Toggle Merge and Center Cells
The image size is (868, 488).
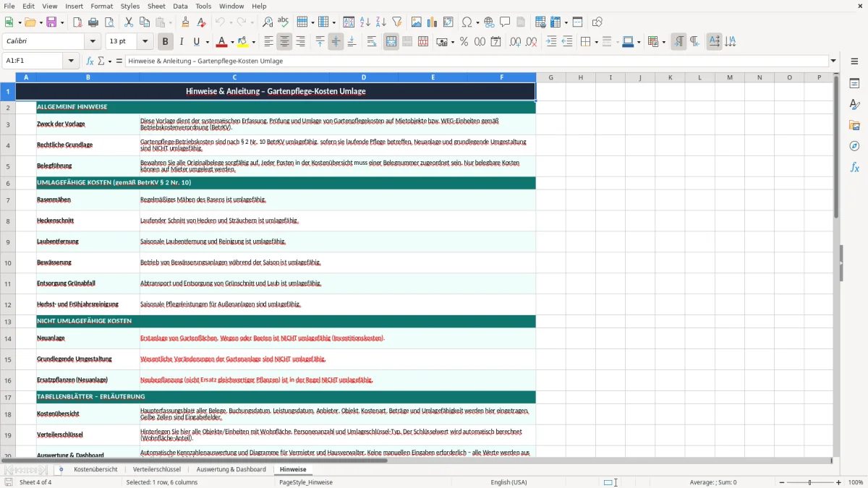391,42
